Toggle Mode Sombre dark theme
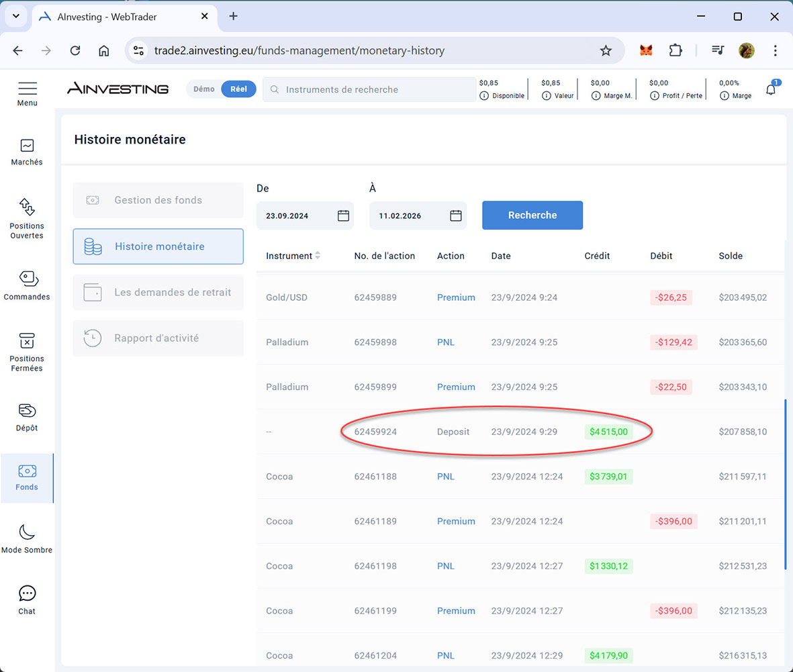Image resolution: width=793 pixels, height=672 pixels. 27,532
